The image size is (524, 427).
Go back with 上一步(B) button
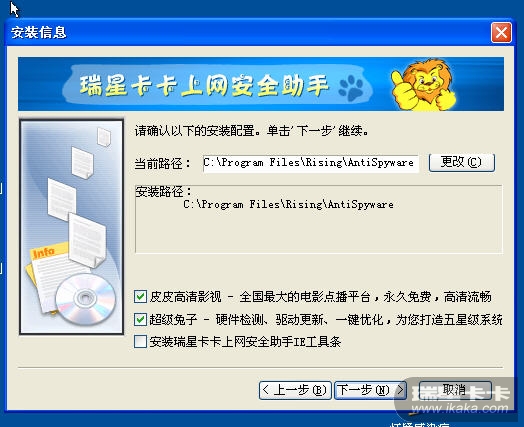point(295,390)
